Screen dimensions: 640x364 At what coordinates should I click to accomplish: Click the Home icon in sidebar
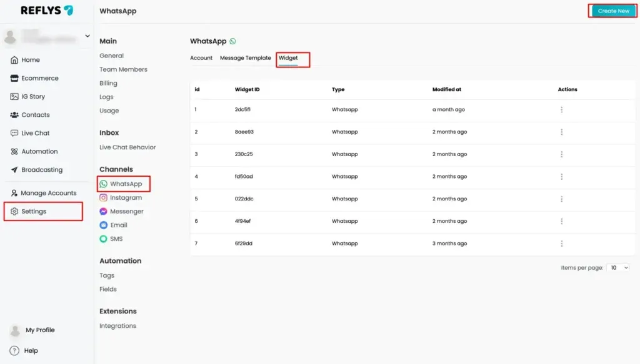point(14,60)
